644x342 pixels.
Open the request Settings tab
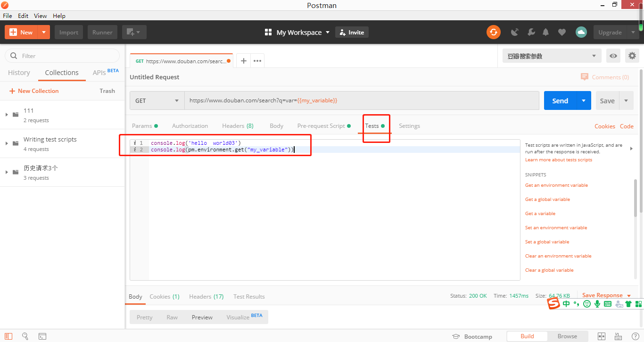click(x=409, y=126)
